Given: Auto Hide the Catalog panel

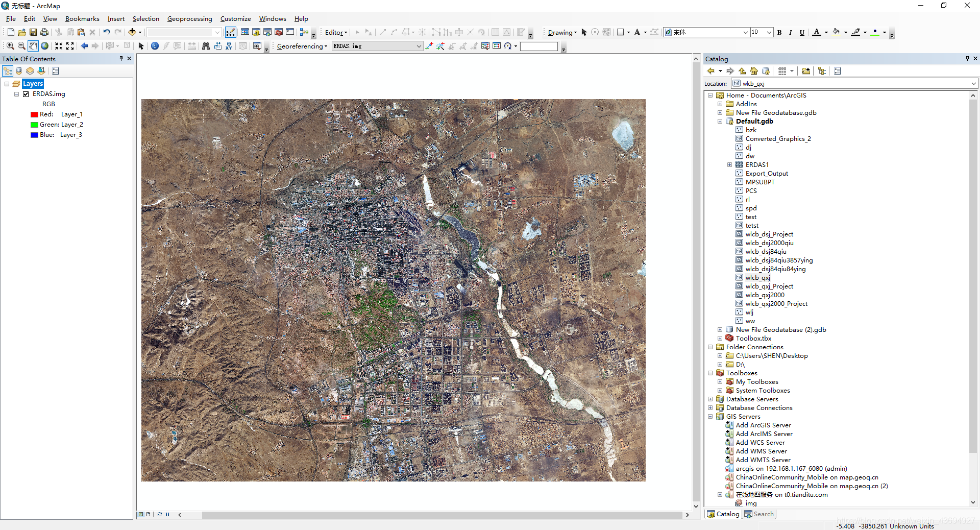Looking at the screenshot, I should (967, 59).
